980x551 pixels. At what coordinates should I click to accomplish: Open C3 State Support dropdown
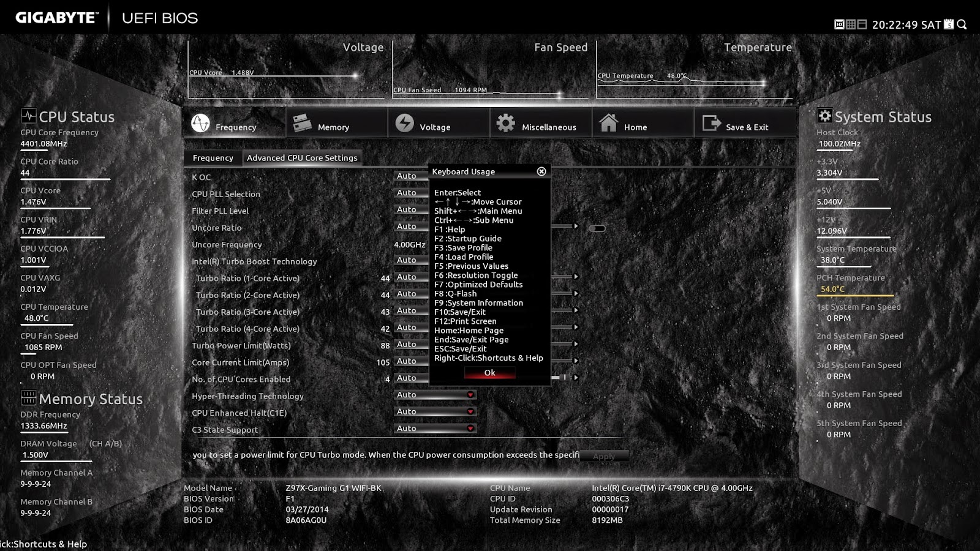pyautogui.click(x=435, y=429)
